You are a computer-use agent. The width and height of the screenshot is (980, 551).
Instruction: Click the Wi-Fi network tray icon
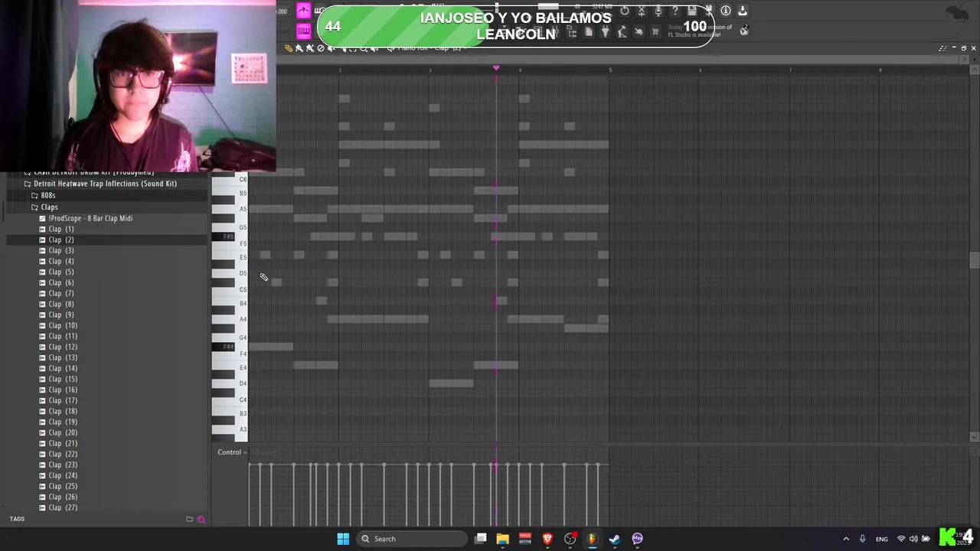901,539
